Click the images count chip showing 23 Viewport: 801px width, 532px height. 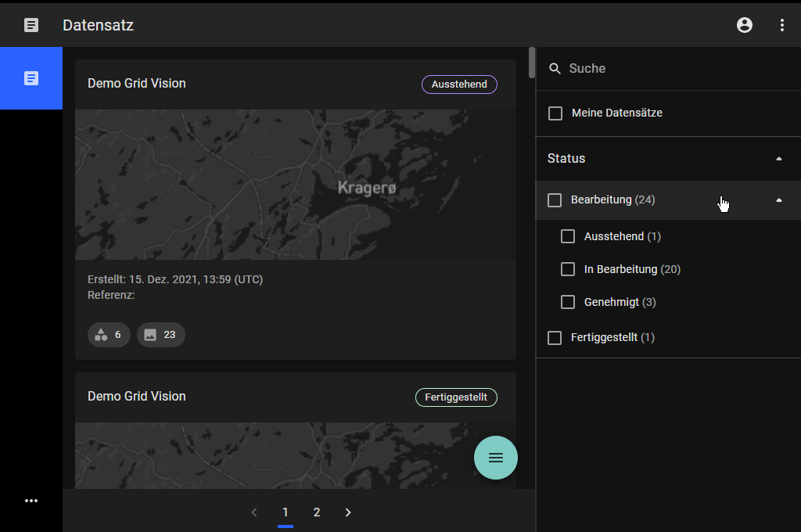[x=160, y=335]
